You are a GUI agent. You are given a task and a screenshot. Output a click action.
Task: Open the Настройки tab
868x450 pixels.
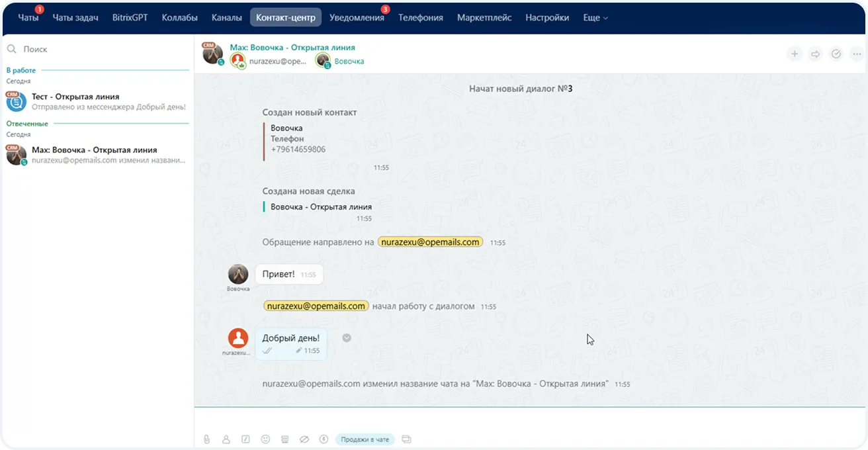(x=547, y=18)
